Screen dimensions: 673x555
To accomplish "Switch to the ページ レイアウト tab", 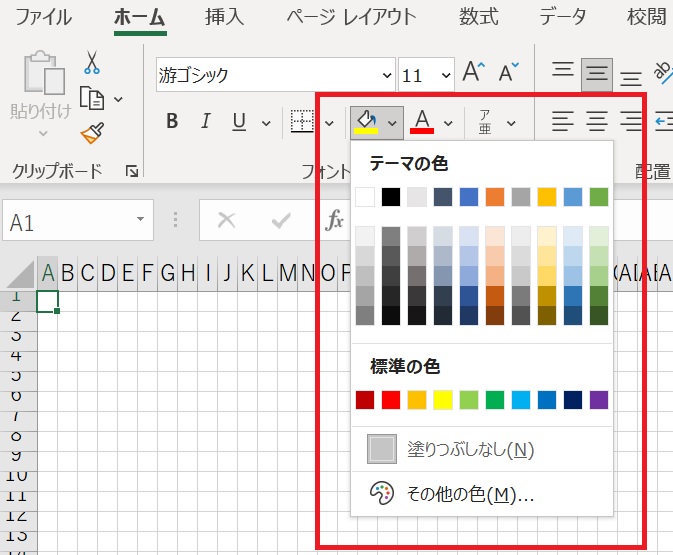I will coord(352,17).
